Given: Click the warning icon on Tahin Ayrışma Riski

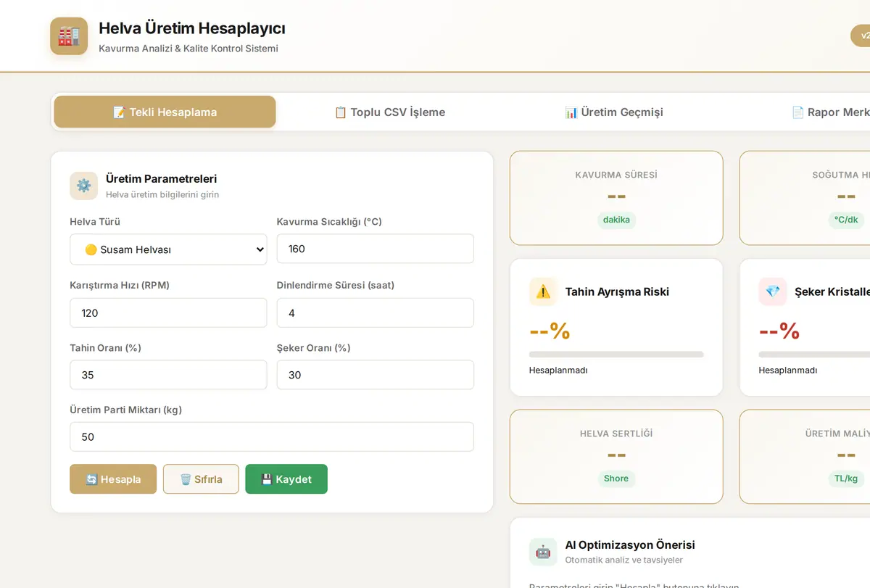Looking at the screenshot, I should coord(543,291).
